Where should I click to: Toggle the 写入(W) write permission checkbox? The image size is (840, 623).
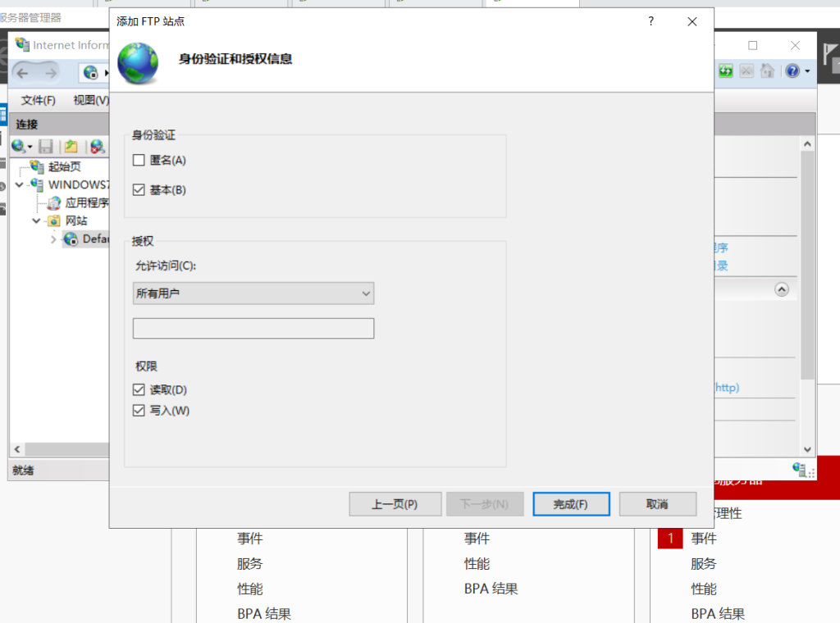pos(139,411)
